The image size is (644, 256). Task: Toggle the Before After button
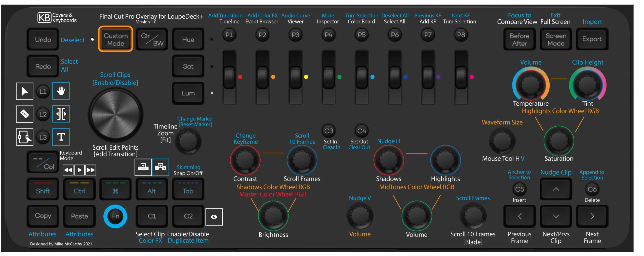point(520,39)
